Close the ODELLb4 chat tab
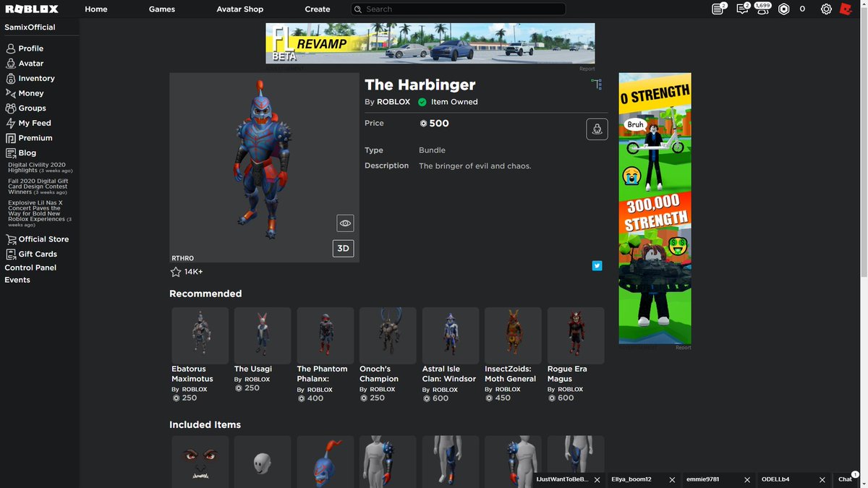 (x=822, y=479)
